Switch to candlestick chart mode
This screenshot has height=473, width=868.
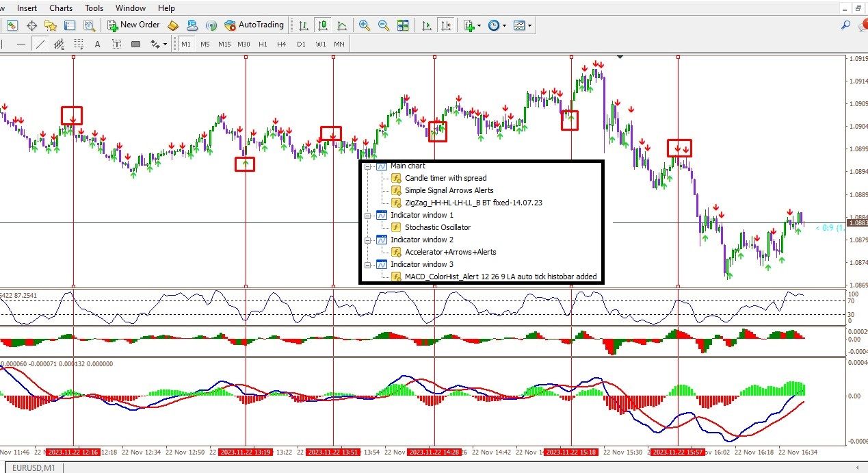322,25
